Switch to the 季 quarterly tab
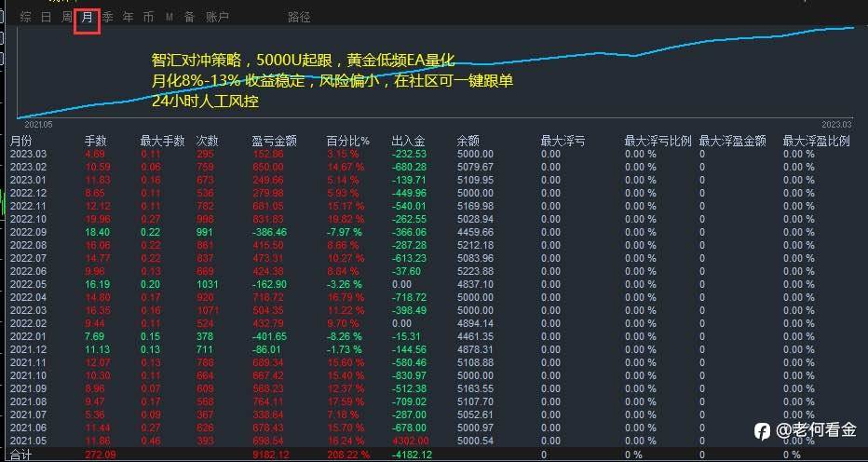Screen dimensions: 868x462 coord(108,17)
